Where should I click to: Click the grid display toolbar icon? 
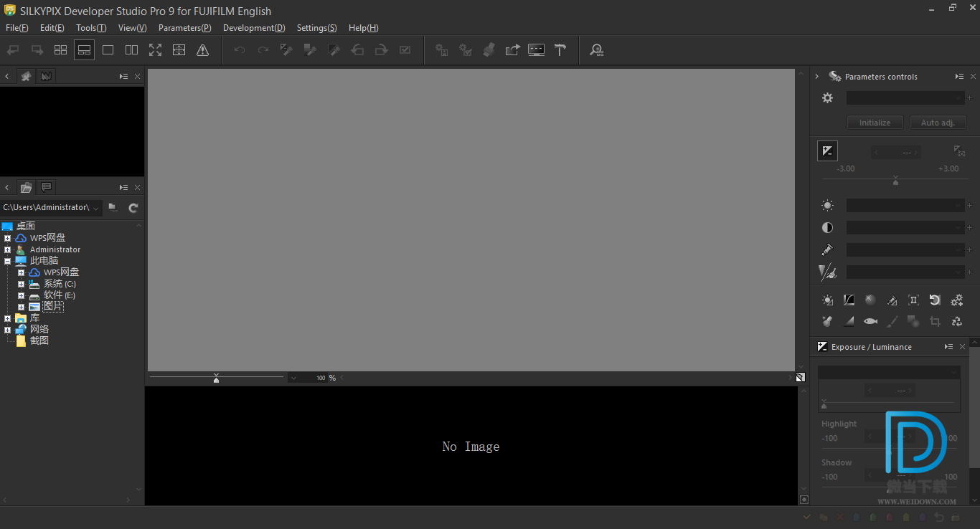pyautogui.click(x=179, y=50)
